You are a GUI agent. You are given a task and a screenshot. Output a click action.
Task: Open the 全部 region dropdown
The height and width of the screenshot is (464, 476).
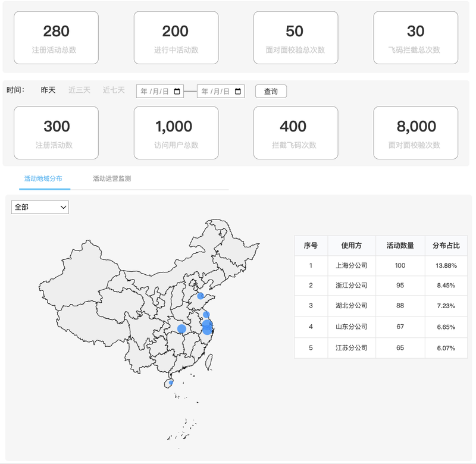[x=40, y=207]
